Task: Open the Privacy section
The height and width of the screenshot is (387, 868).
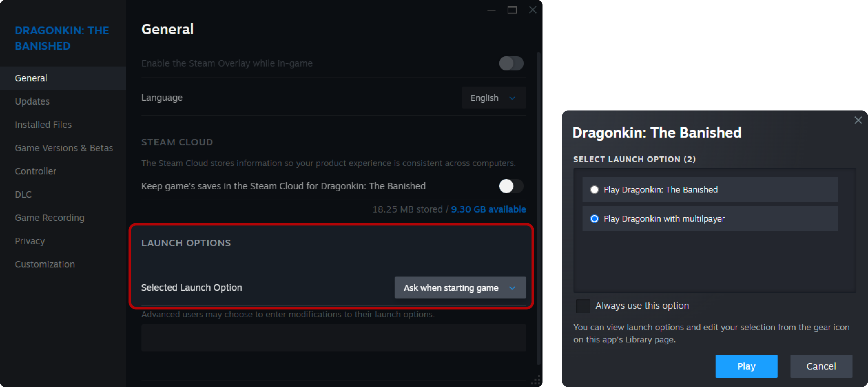Action: coord(30,241)
